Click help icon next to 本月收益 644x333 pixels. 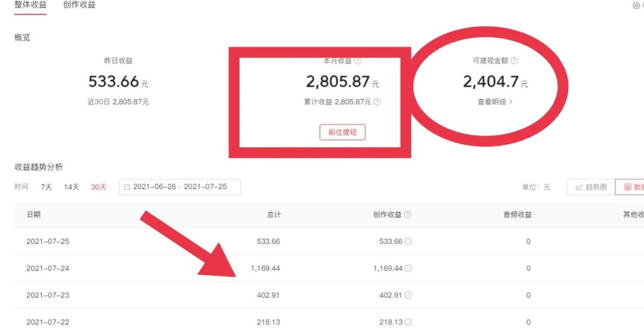(358, 61)
